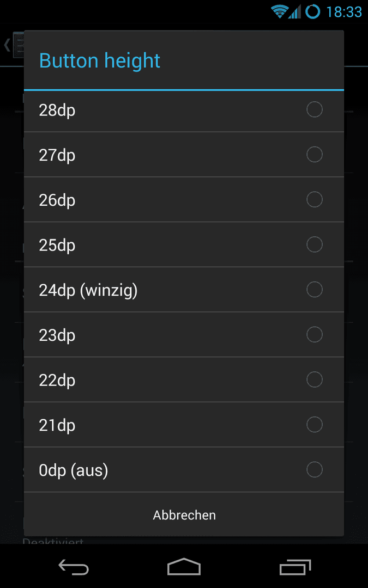Image resolution: width=368 pixels, height=588 pixels.
Task: Click the Button height dialog title
Action: pyautogui.click(x=100, y=61)
